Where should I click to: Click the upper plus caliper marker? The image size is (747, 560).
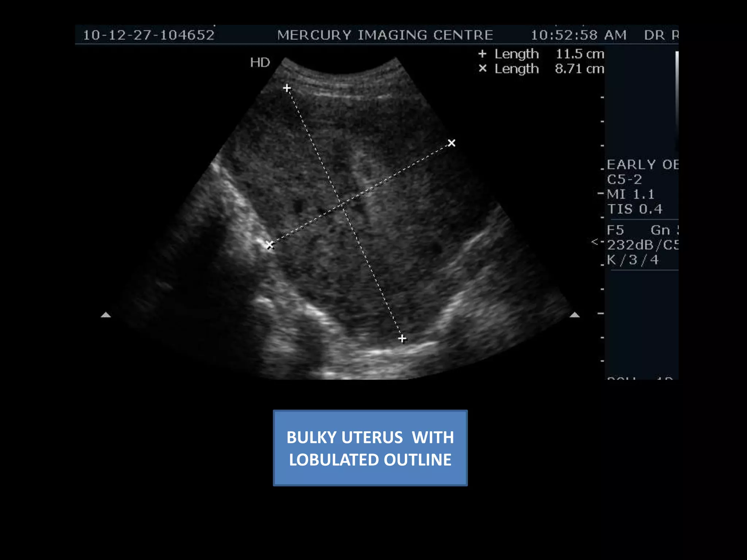[x=287, y=88]
